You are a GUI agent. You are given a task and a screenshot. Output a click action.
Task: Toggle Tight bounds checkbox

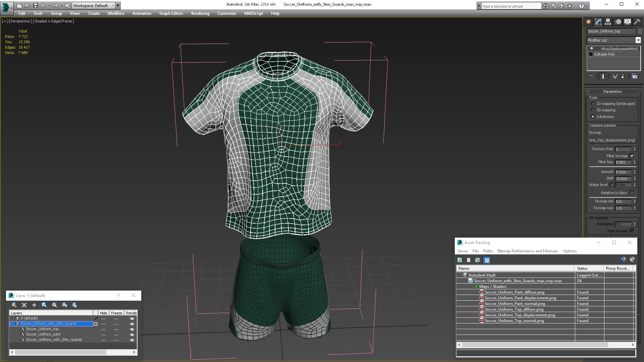click(632, 231)
